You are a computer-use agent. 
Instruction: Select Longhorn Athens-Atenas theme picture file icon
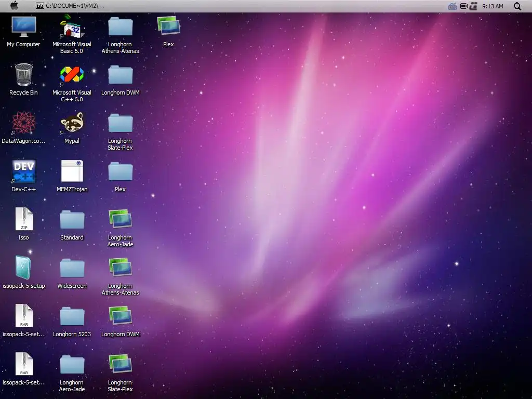coord(121,268)
